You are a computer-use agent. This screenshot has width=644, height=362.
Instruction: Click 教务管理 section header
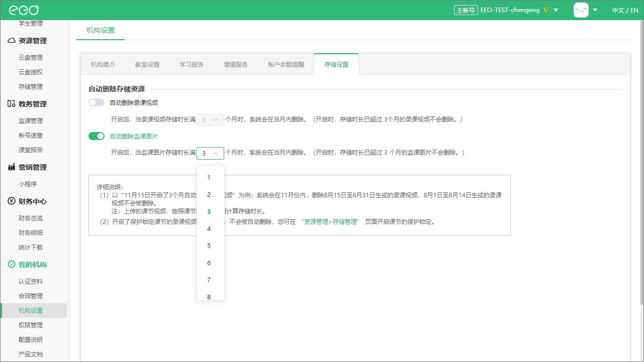(x=33, y=104)
